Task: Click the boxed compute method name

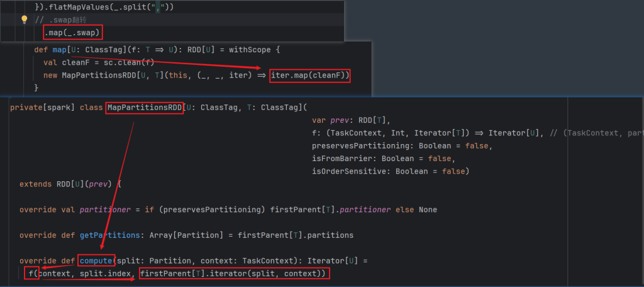Action: pyautogui.click(x=96, y=261)
